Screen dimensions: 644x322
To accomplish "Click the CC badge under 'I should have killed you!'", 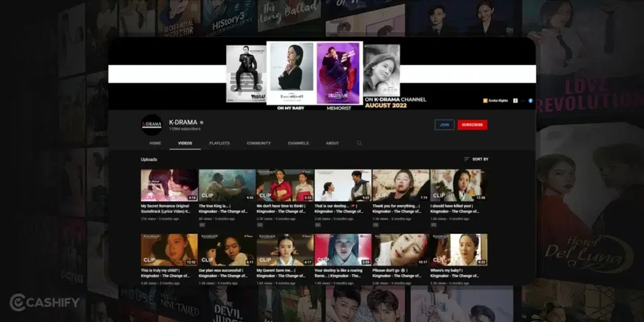I will click(x=434, y=225).
